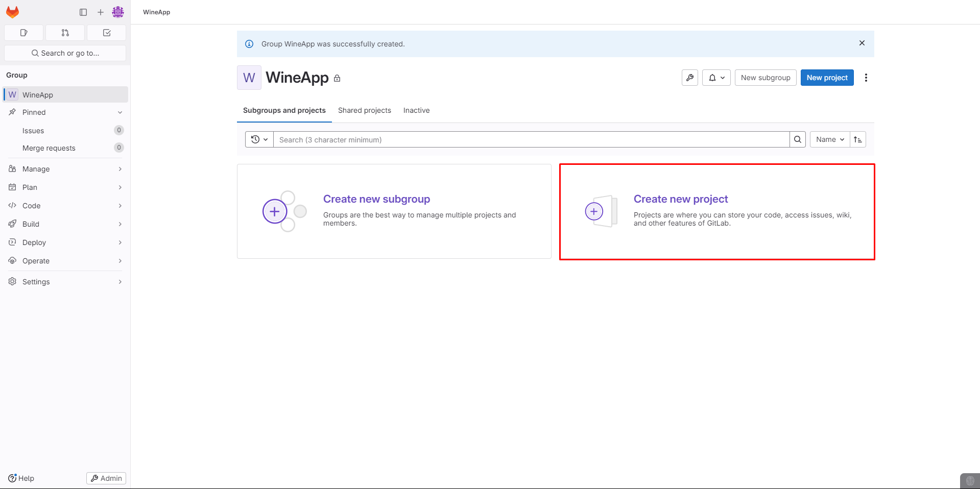
Task: Open recent searches history dropdown
Action: click(259, 139)
